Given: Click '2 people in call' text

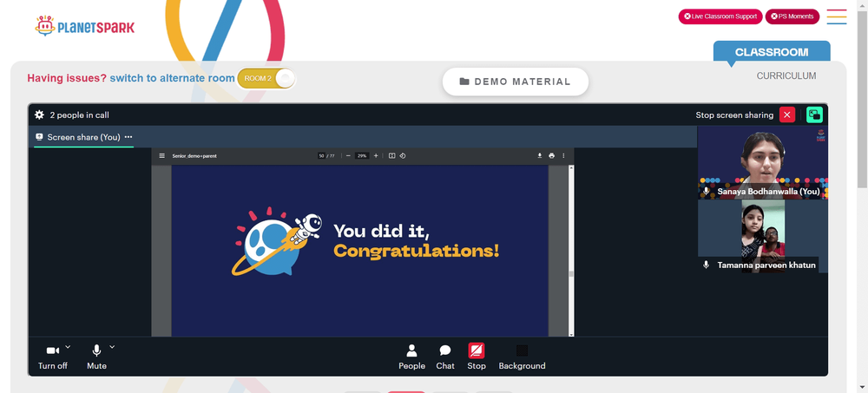Looking at the screenshot, I should [79, 115].
